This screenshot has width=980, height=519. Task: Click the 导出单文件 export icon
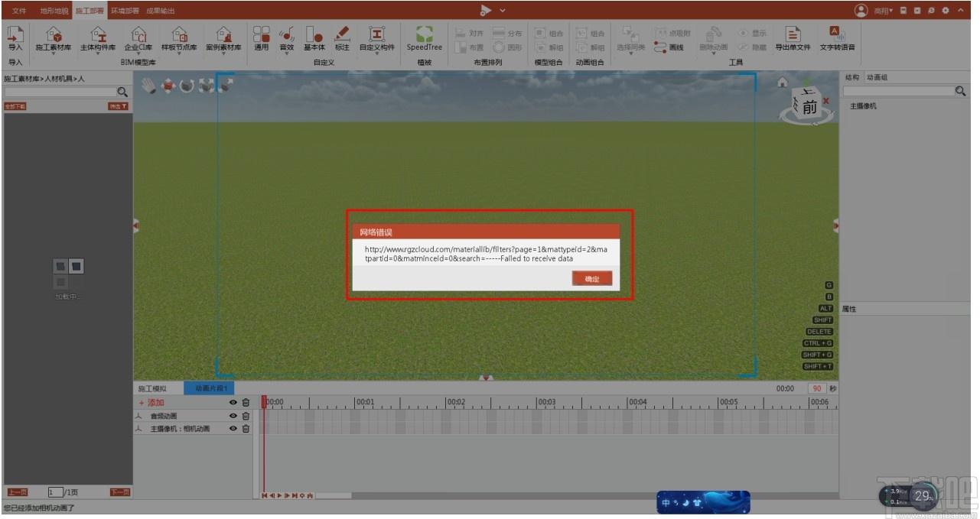click(x=793, y=38)
